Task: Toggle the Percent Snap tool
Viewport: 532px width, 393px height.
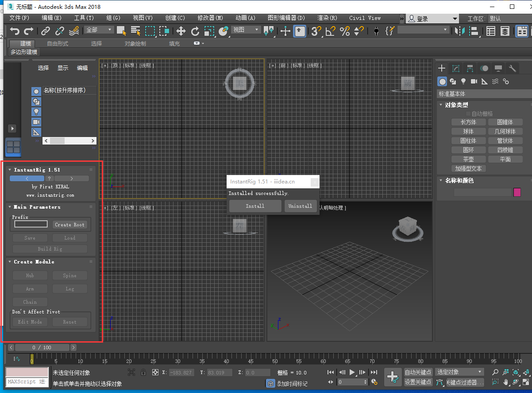Action: point(344,31)
